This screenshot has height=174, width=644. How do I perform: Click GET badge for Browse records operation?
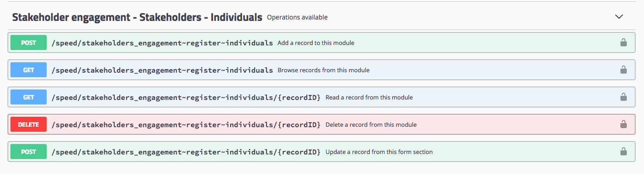click(29, 70)
